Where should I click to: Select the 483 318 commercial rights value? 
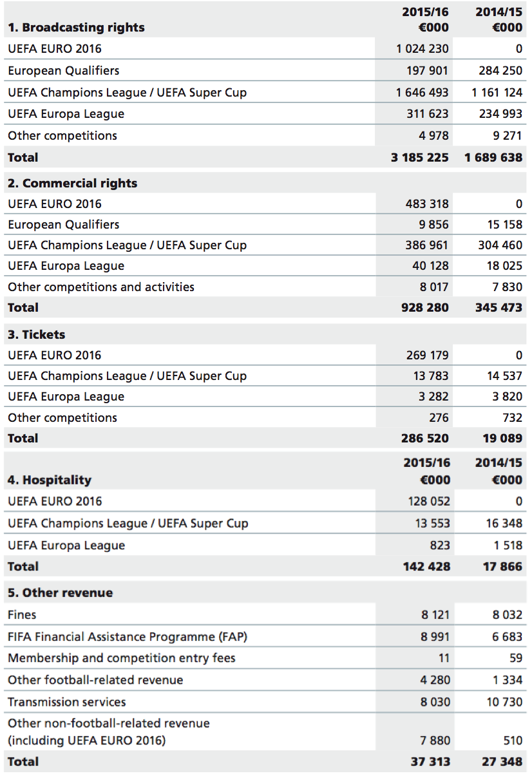tap(425, 204)
